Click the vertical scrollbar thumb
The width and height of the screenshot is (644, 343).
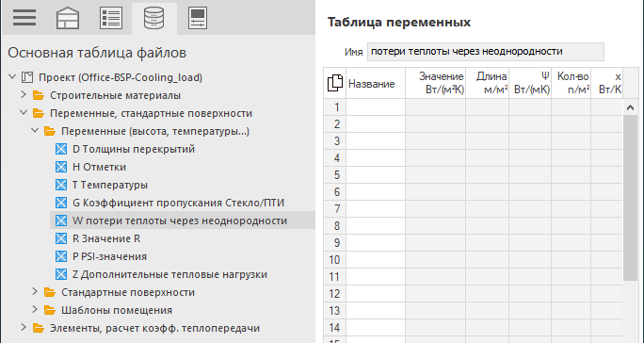point(631,198)
